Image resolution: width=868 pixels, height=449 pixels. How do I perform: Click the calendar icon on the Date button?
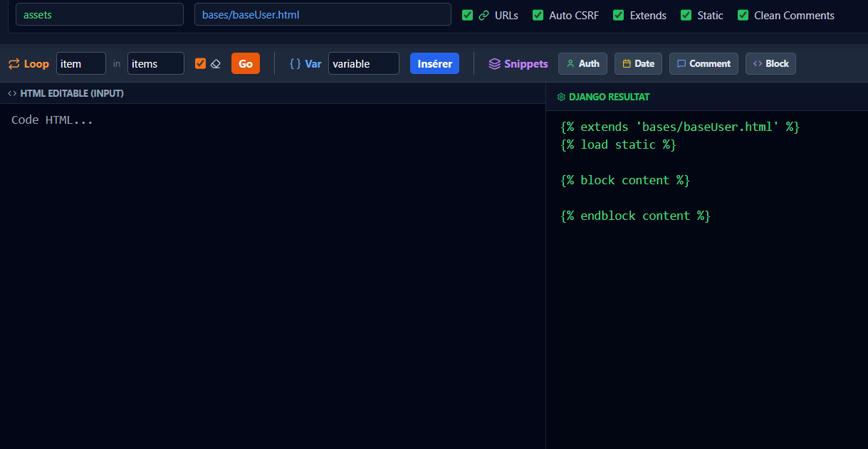coord(626,63)
